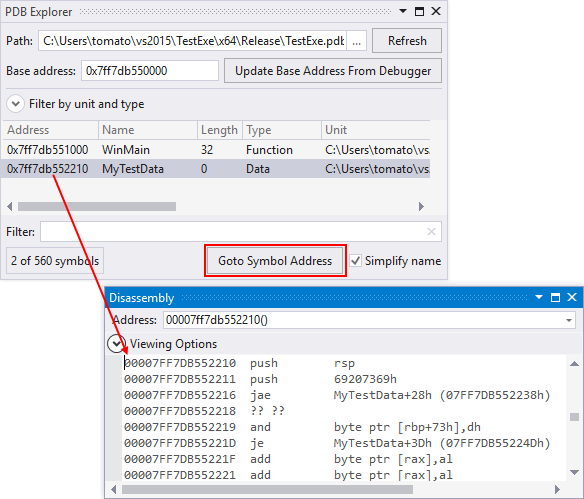Viewport: 584px width, 499px height.
Task: Sort symbols by Length column header
Action: coord(220,130)
